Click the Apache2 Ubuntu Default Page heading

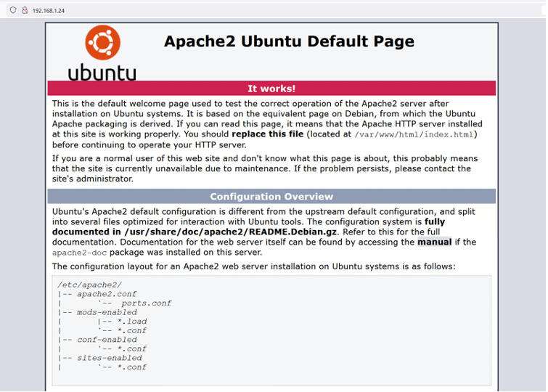pyautogui.click(x=289, y=41)
